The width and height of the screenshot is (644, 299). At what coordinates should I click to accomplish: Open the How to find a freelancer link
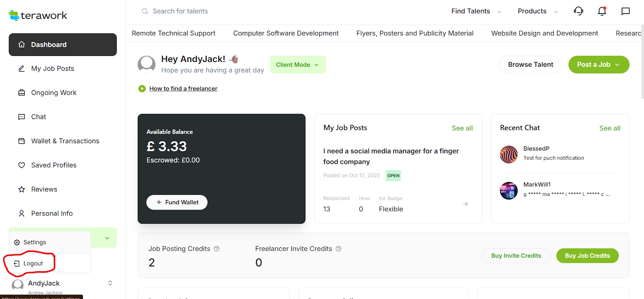pyautogui.click(x=183, y=89)
